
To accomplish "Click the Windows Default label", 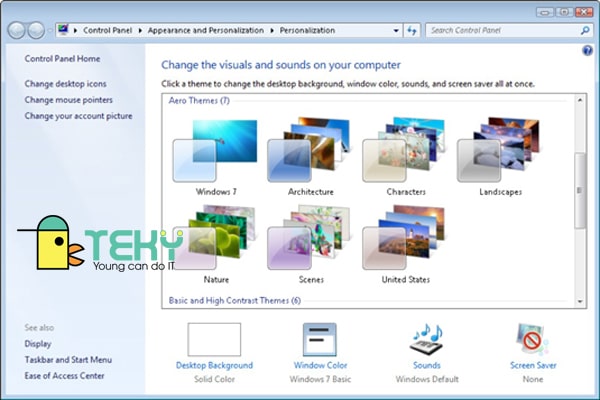I will click(427, 379).
